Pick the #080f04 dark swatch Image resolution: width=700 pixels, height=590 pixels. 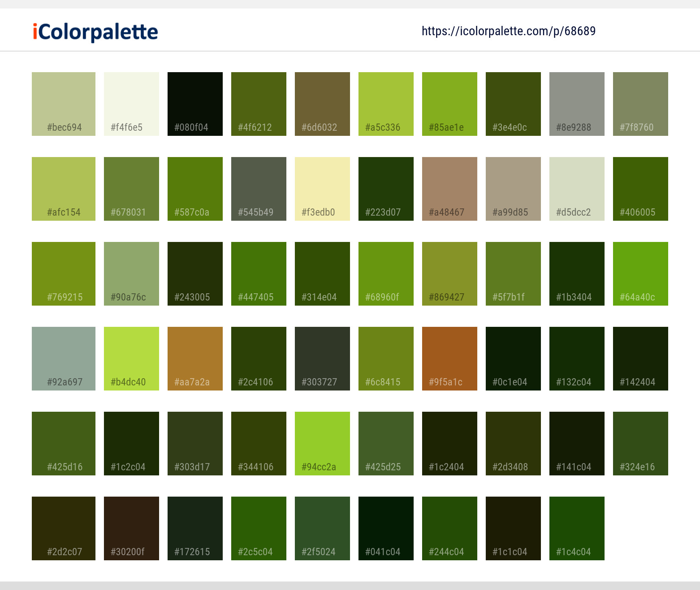pos(195,104)
